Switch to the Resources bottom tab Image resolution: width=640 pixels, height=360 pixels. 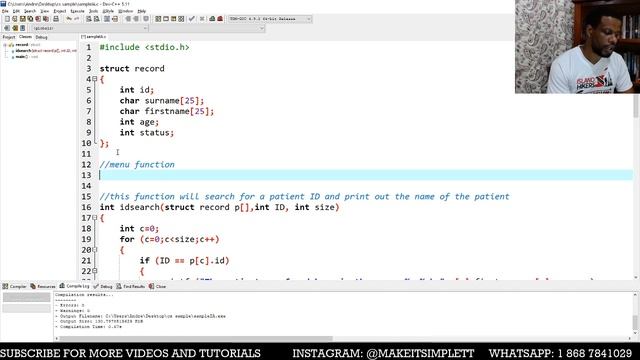43,287
